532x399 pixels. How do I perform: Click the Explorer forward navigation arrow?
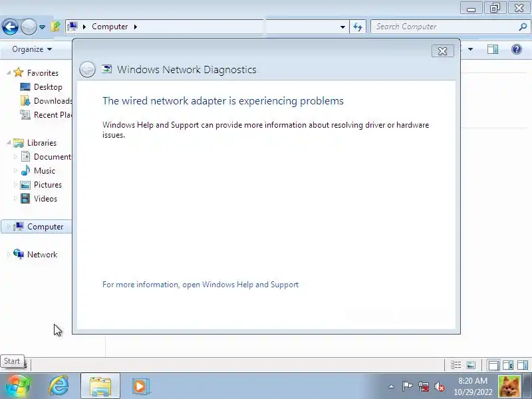click(29, 27)
